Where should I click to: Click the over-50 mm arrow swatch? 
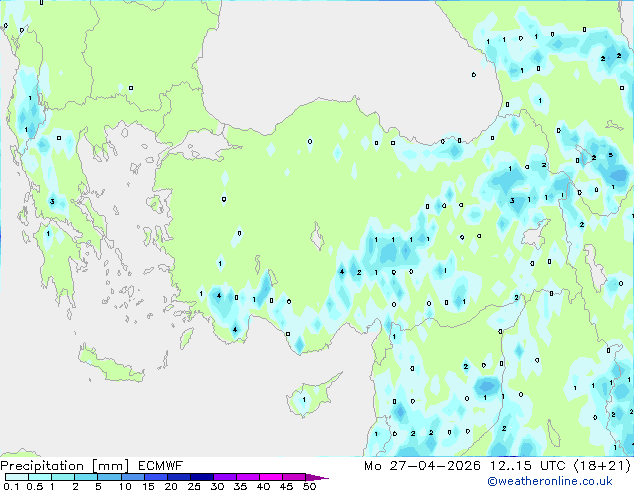point(317,477)
